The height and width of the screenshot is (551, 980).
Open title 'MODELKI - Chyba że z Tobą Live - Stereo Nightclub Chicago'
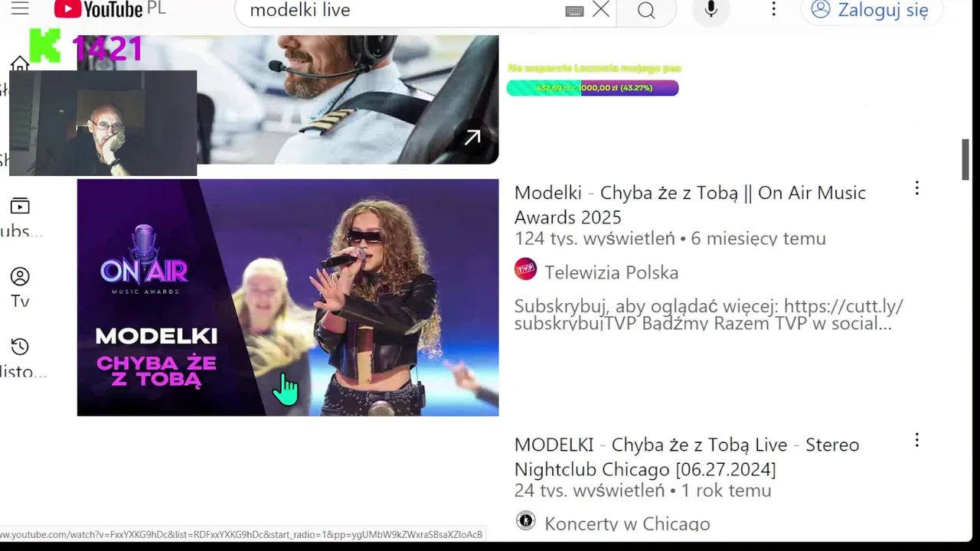coord(687,456)
